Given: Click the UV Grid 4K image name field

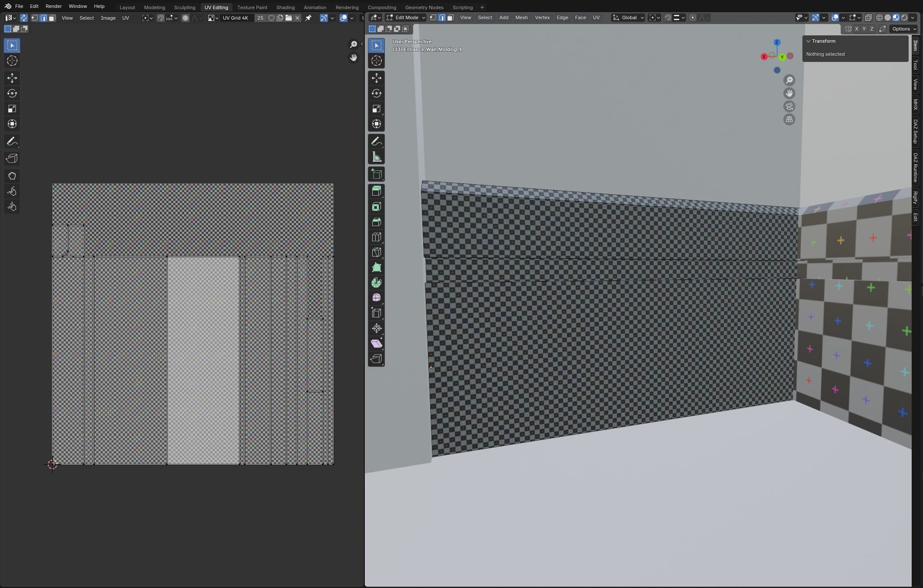Looking at the screenshot, I should coord(236,18).
